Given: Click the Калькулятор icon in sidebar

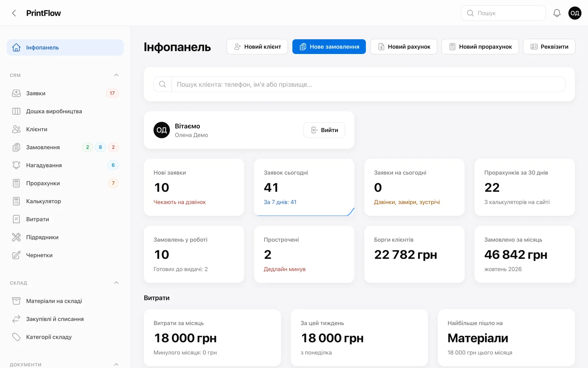Looking at the screenshot, I should pos(16,201).
